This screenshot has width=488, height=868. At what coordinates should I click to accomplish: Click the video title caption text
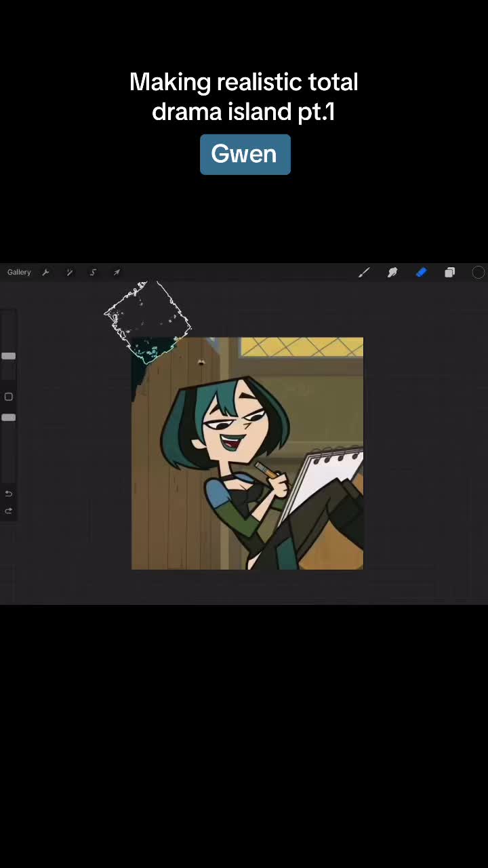[x=244, y=96]
